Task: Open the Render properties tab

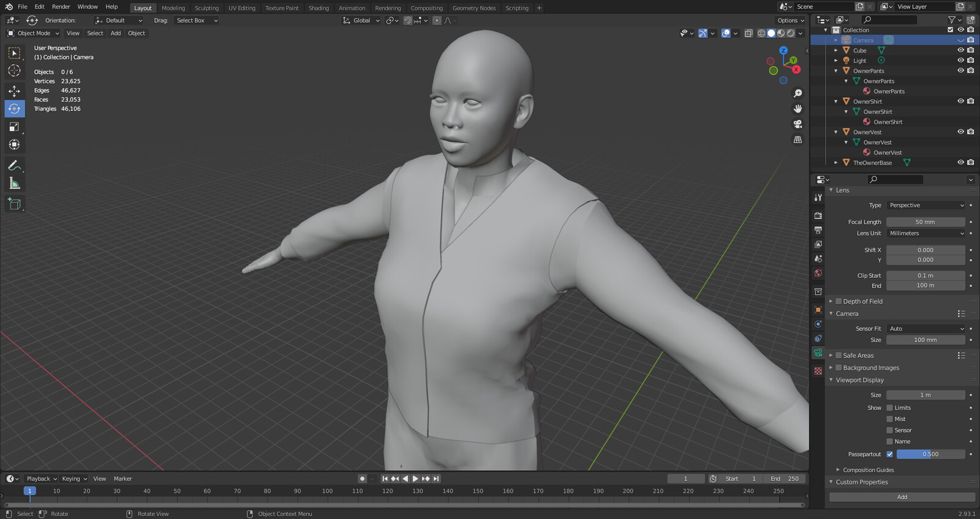Action: (818, 215)
